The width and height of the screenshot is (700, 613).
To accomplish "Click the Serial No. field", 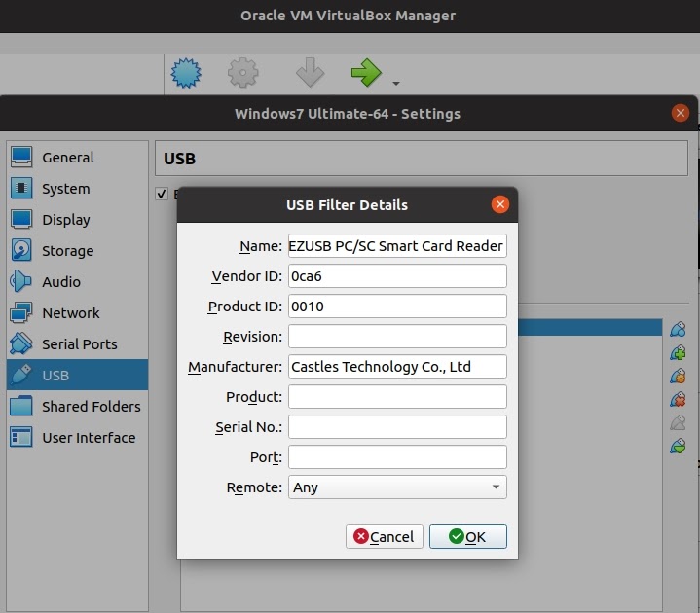I will [397, 427].
